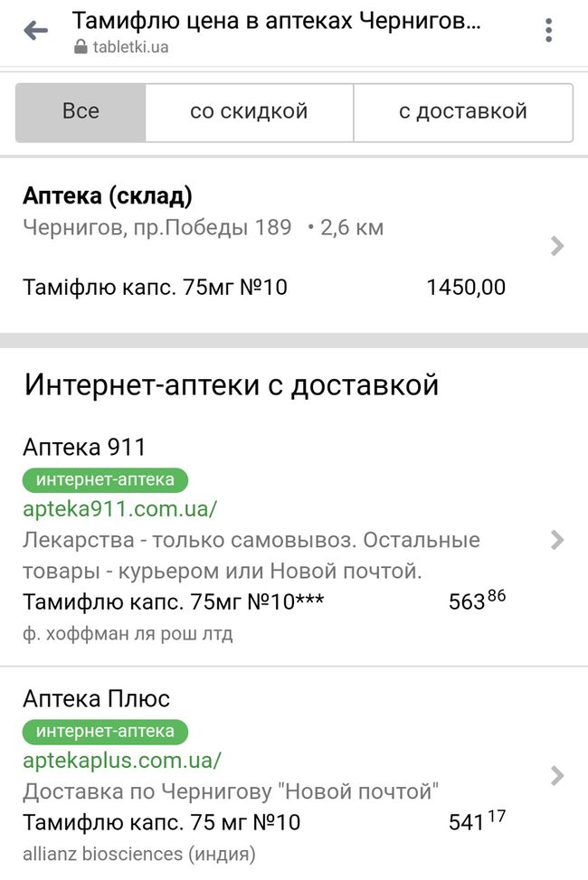Open the three-dot browser menu
This screenshot has height=880, width=588.
click(x=549, y=31)
